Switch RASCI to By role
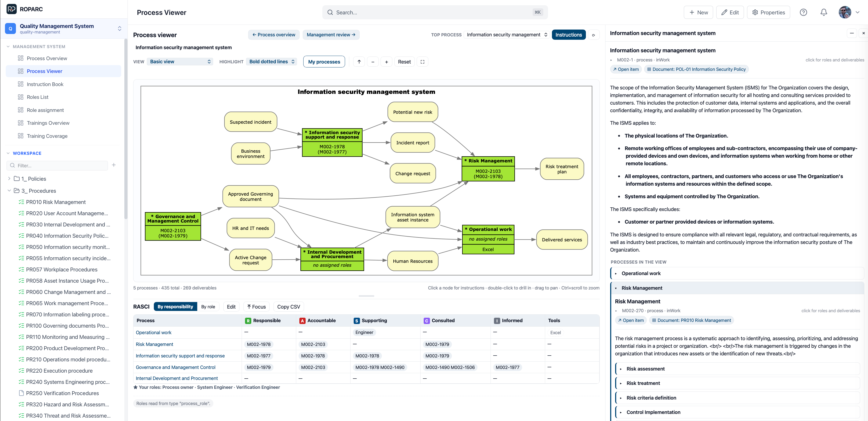868x421 pixels. click(x=208, y=306)
